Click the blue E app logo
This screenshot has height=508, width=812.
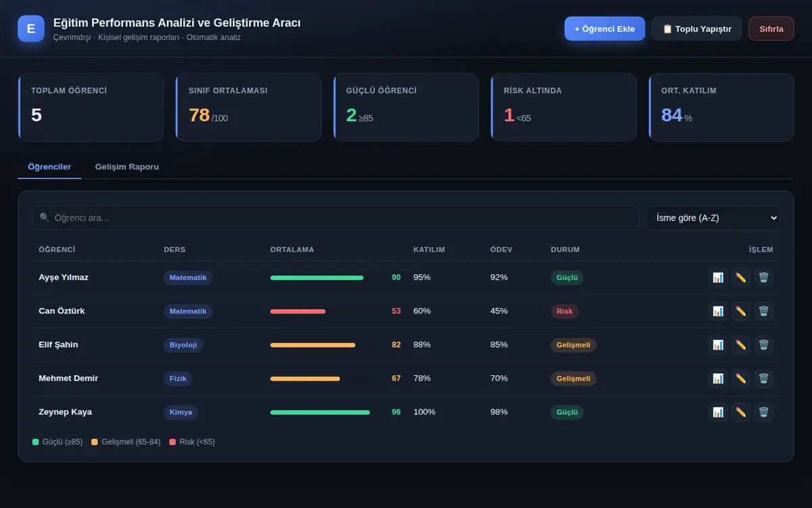(31, 28)
